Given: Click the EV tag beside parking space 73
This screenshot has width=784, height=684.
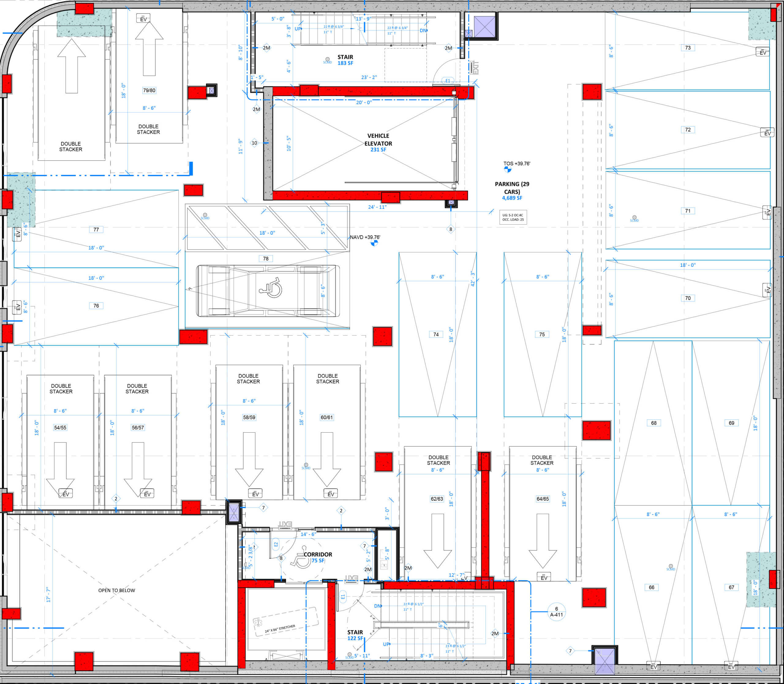Looking at the screenshot, I should coord(763,52).
